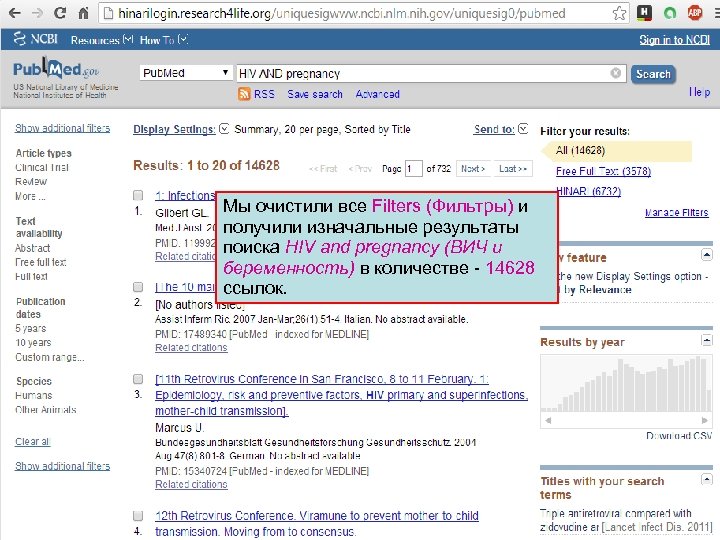Filter species to Other Animals

pyautogui.click(x=45, y=410)
